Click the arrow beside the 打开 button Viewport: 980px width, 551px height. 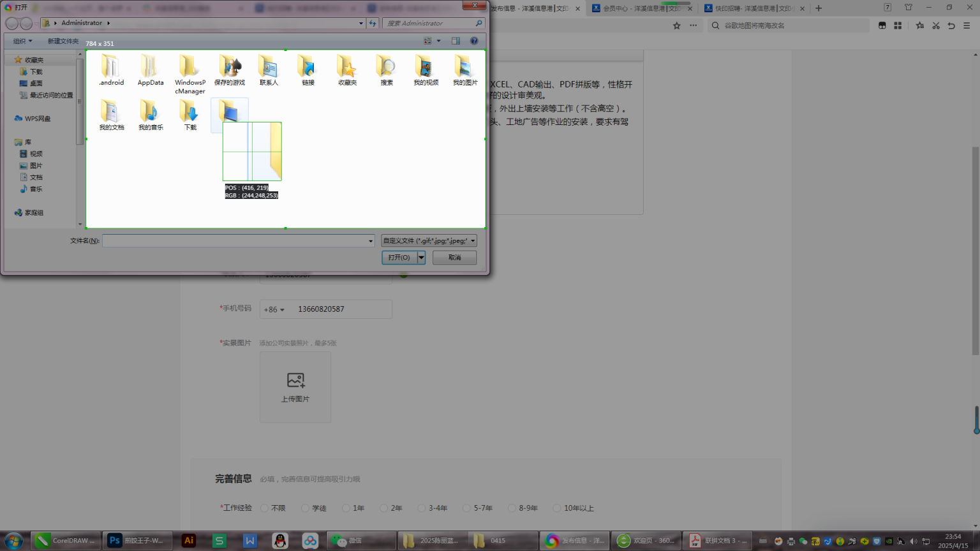pos(421,258)
